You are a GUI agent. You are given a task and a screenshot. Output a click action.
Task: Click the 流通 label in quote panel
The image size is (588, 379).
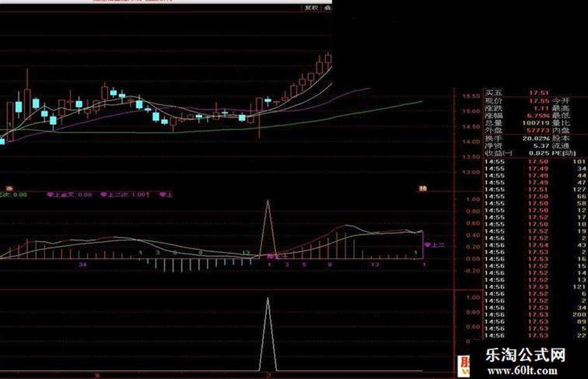point(560,146)
